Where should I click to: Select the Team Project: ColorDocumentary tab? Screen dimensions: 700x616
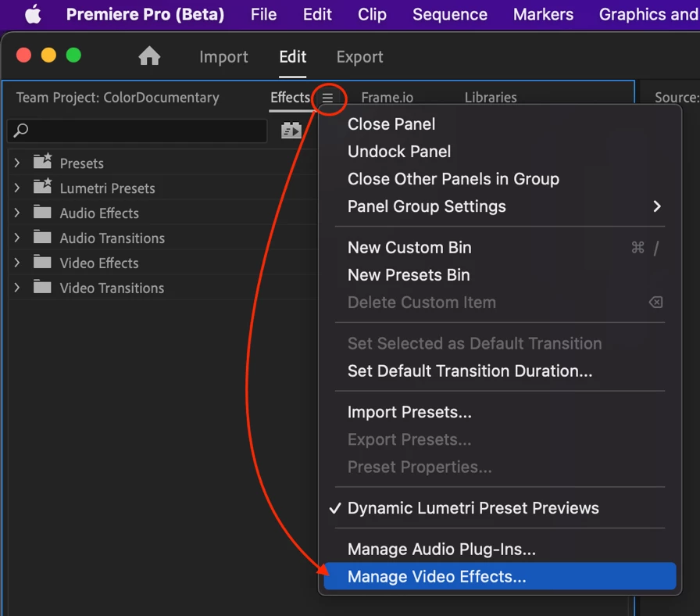(x=118, y=98)
